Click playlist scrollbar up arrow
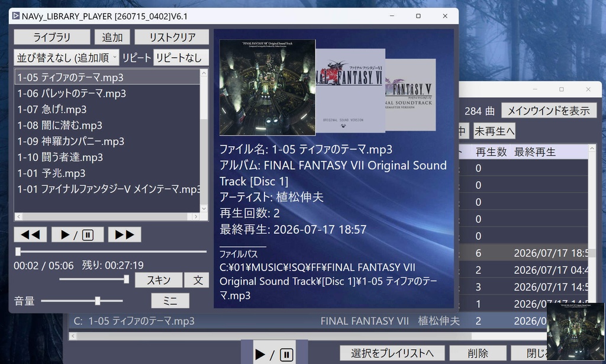This screenshot has height=364, width=606. tap(204, 73)
